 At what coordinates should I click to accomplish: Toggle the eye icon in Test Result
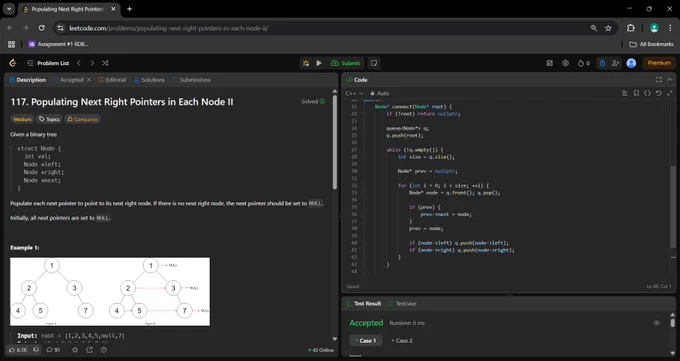[657, 323]
